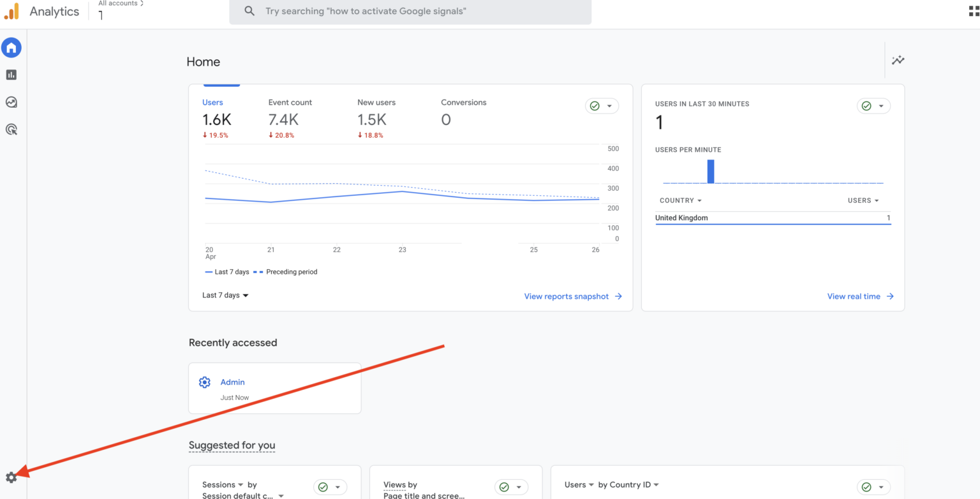This screenshot has width=980, height=499.
Task: Click the blue Admin gear in Recently accessed
Action: coord(204,382)
